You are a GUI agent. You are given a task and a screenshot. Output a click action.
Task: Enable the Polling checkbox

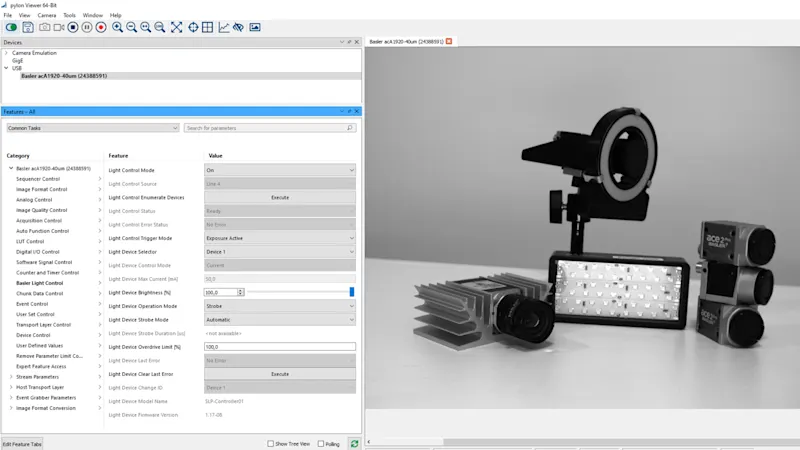[x=320, y=443]
